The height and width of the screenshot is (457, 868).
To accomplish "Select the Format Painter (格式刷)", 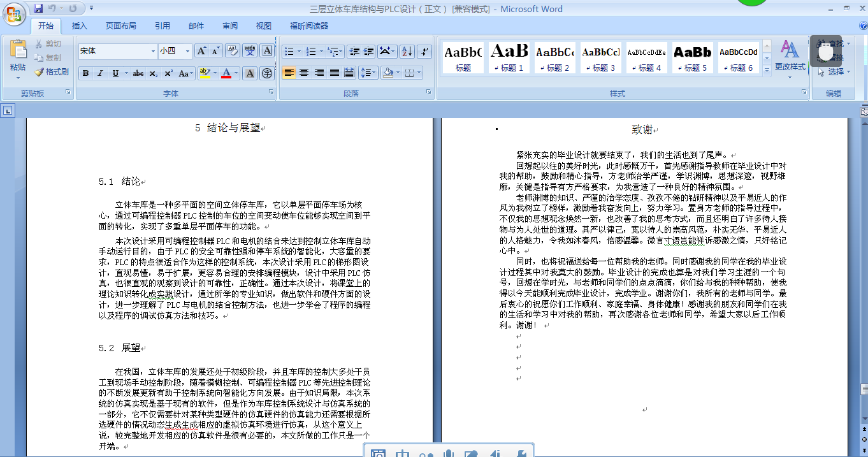I will pyautogui.click(x=52, y=72).
